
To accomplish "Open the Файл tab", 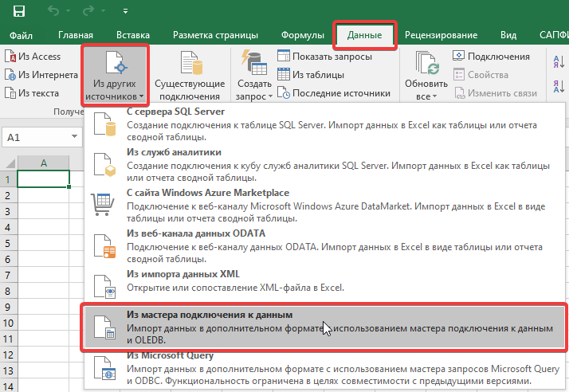I will (21, 35).
